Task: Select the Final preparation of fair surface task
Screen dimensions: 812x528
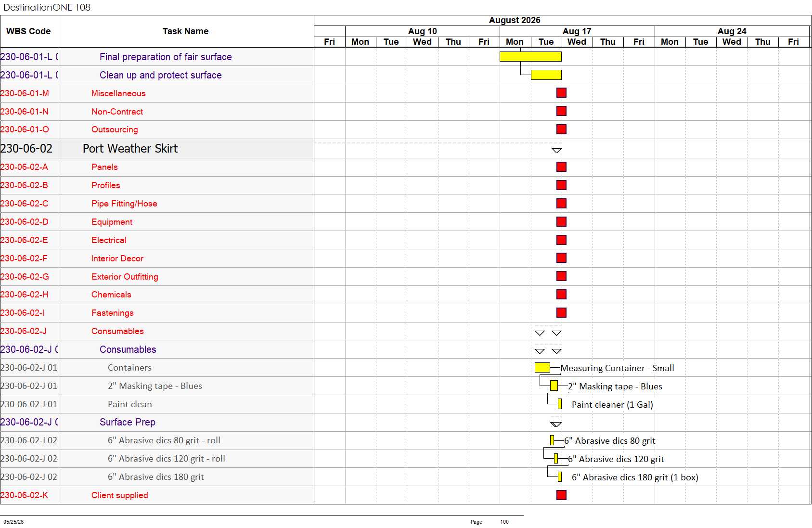Action: pos(166,57)
